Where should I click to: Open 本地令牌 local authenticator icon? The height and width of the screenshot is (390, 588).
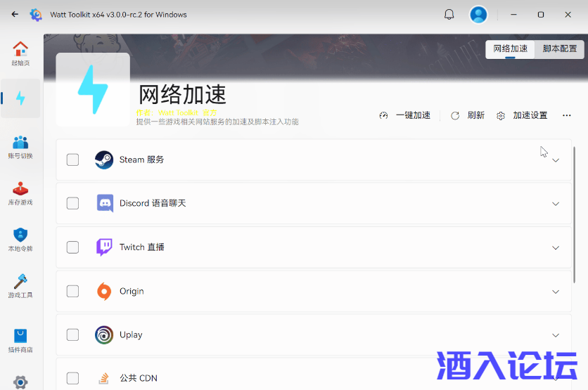pos(20,240)
